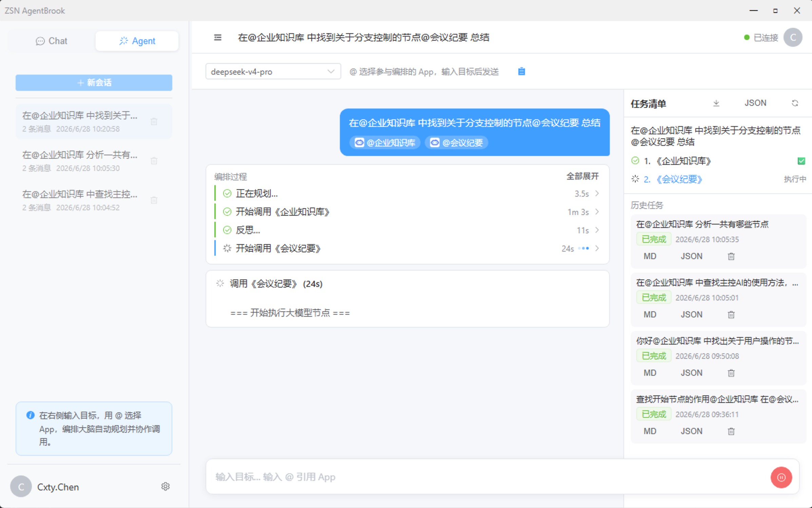Switch to the Agent tab

pyautogui.click(x=137, y=41)
